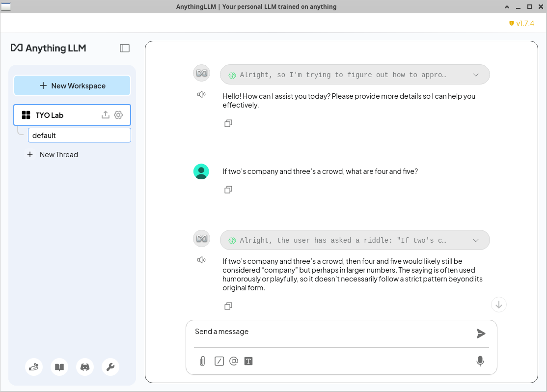The width and height of the screenshot is (547, 392).
Task: Click the brain icon in first thought bubble
Action: 232,75
